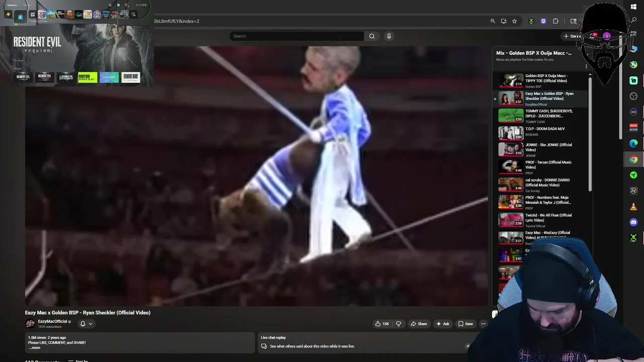The image size is (644, 362).
Task: Play Twiztid - We All Float lyric video
Action: 543,220
